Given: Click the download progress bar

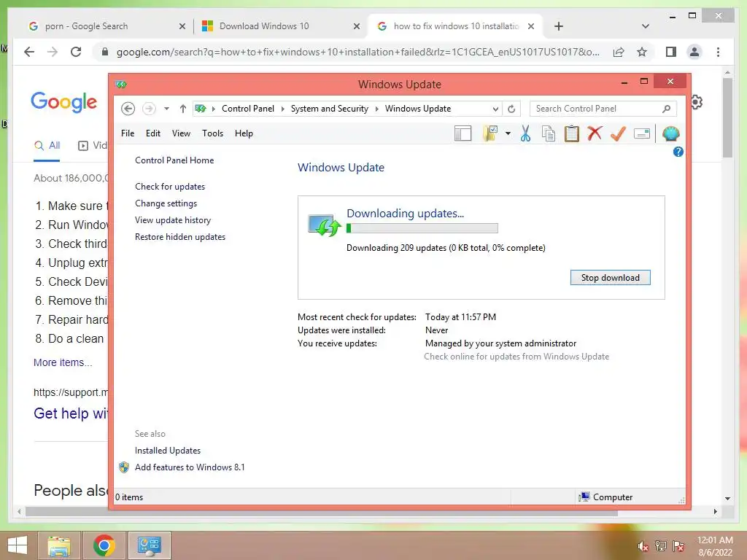Looking at the screenshot, I should 422,228.
